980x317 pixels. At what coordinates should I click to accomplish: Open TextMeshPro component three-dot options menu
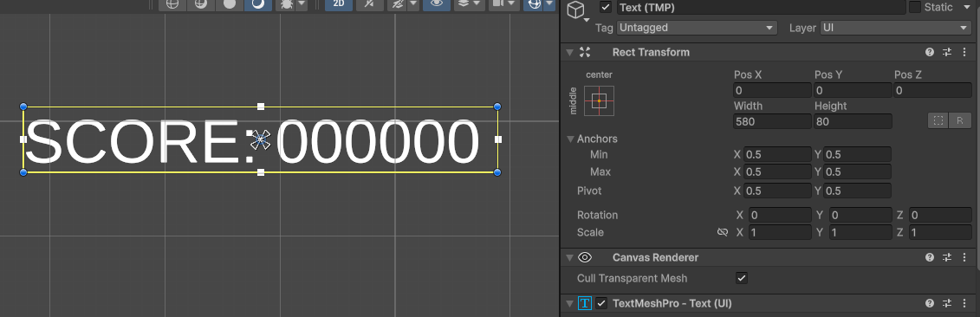pos(965,303)
